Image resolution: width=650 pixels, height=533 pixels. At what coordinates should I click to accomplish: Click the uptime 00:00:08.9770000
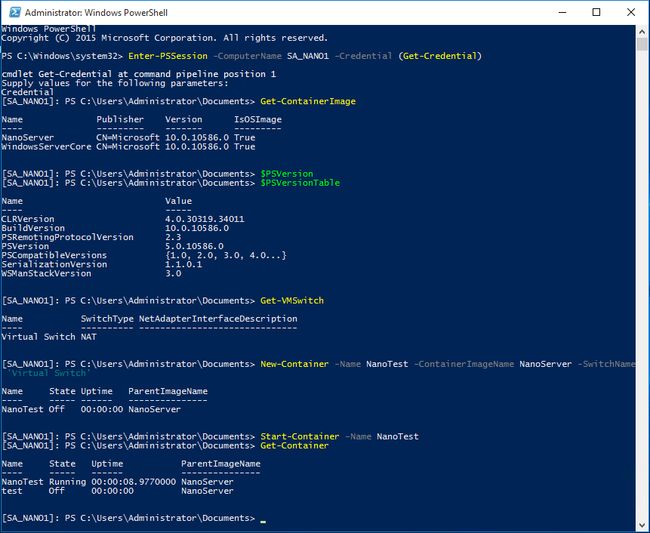(x=133, y=482)
